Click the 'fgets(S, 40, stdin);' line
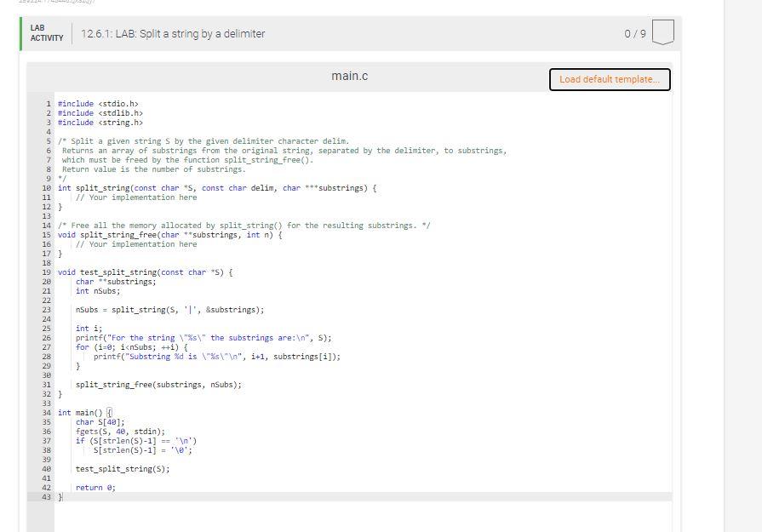The width and height of the screenshot is (762, 532). point(120,432)
